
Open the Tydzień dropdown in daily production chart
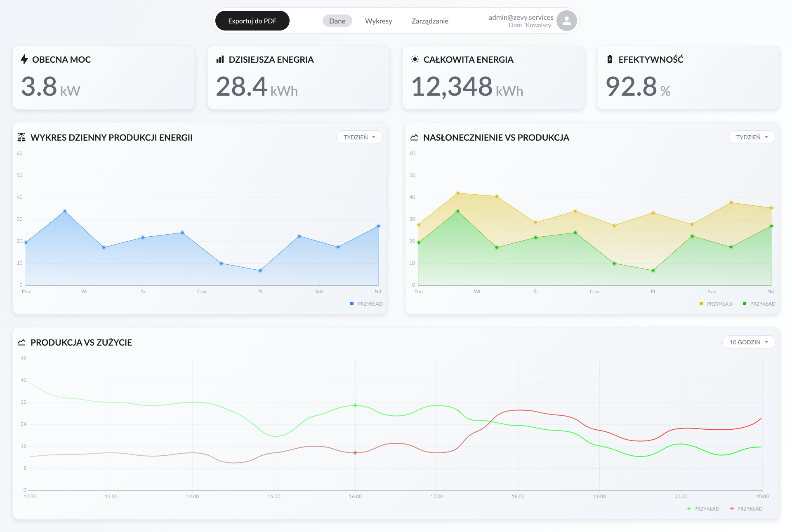(x=359, y=137)
